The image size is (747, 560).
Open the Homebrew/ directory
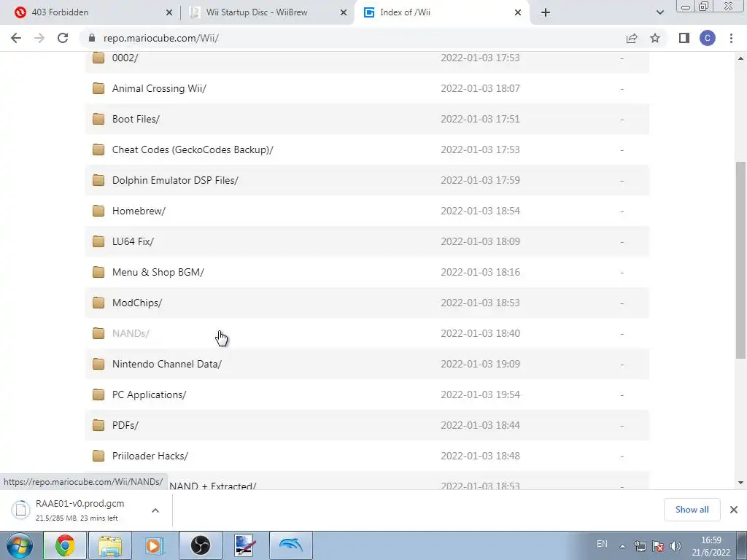pos(139,211)
